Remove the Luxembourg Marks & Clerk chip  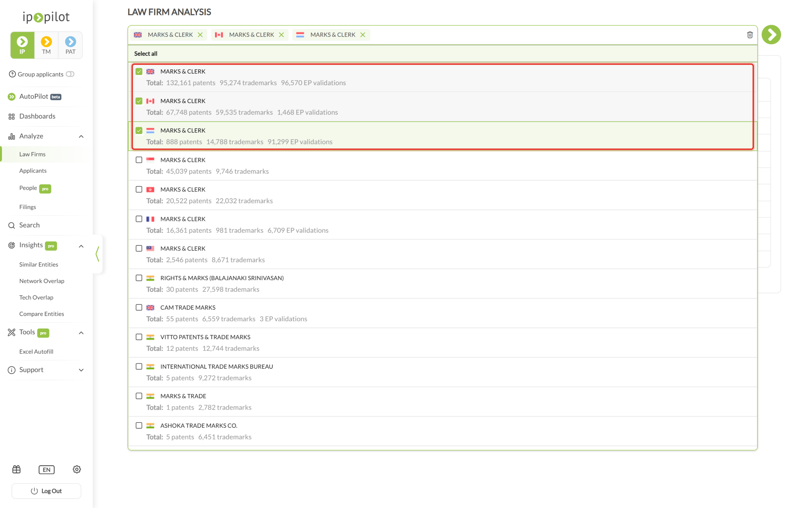coord(362,35)
